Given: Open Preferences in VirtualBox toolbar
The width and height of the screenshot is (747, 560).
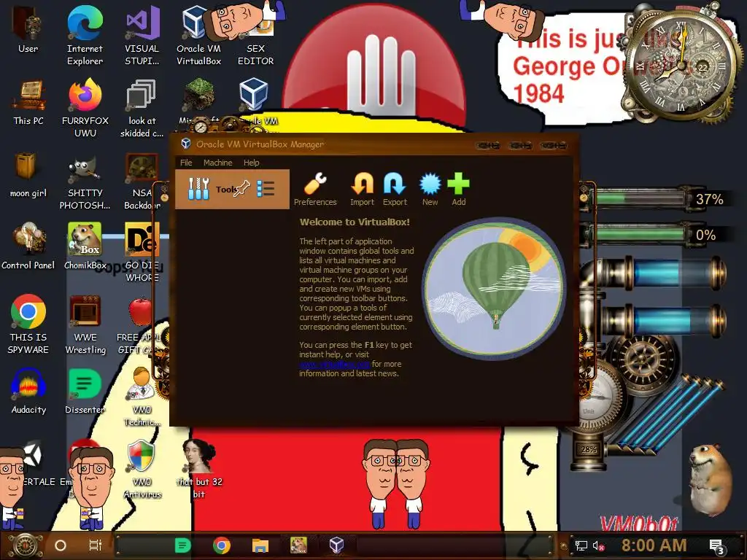Looking at the screenshot, I should click(315, 189).
